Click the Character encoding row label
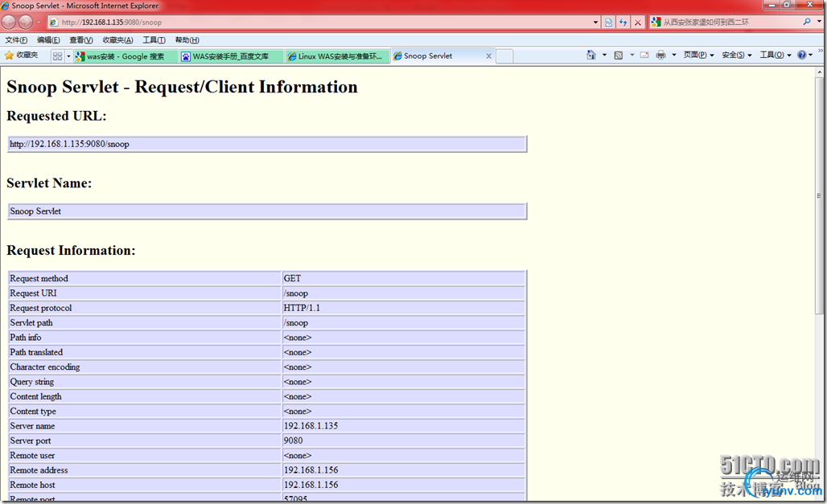 pyautogui.click(x=45, y=367)
